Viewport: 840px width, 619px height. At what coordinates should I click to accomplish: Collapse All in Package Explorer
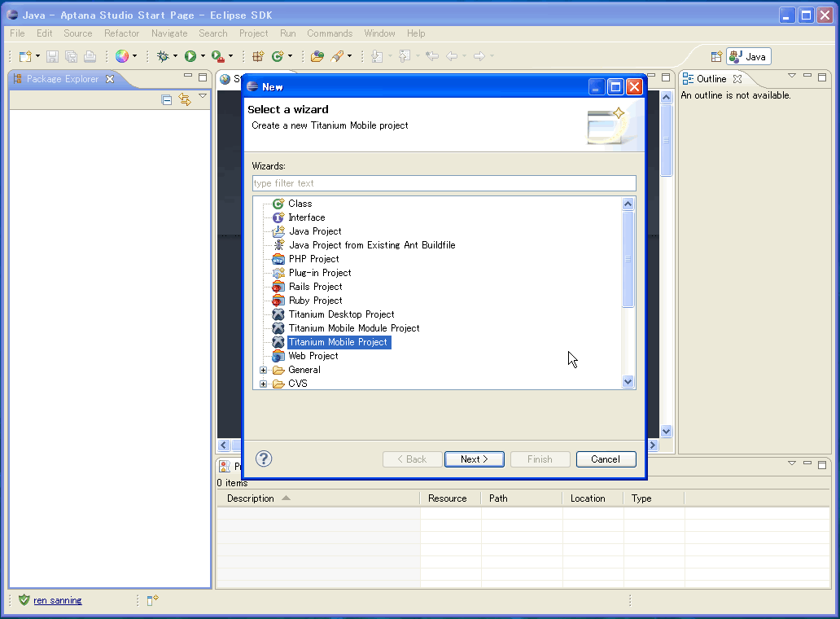167,99
